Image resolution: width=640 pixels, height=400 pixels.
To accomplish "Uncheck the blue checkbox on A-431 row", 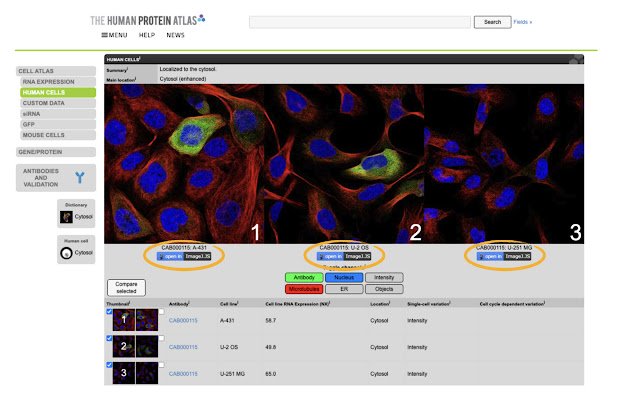I will pos(109,311).
